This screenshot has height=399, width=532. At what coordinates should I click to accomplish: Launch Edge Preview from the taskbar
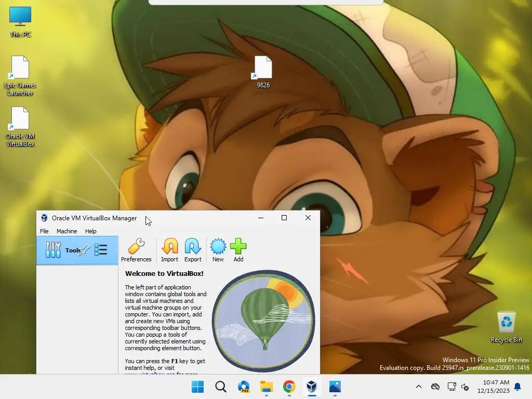tap(244, 387)
